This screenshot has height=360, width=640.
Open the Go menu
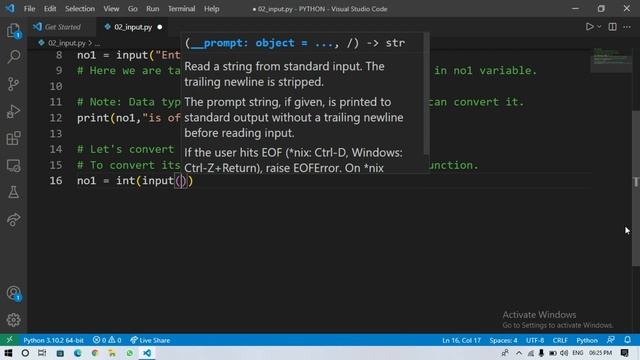(x=133, y=9)
